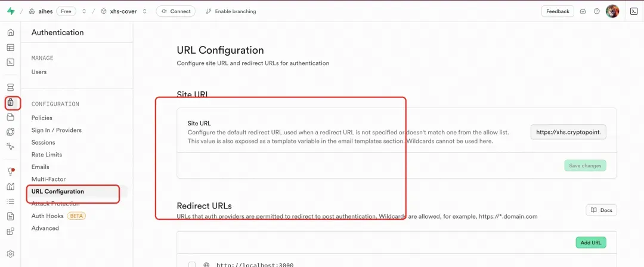Viewport: 644px width, 267px height.
Task: Expand the aihes organization switcher
Action: 84,11
